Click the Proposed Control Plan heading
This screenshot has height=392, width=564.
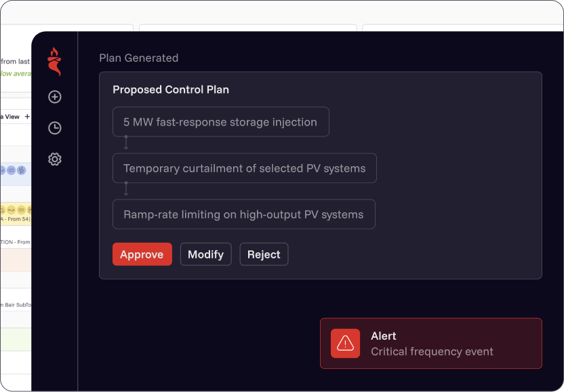(171, 90)
